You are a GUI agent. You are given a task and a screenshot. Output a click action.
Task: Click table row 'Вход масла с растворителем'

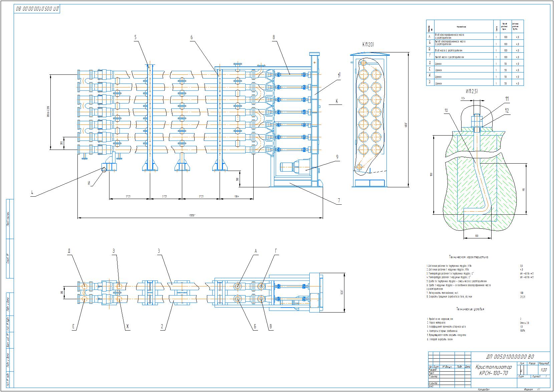475,50
